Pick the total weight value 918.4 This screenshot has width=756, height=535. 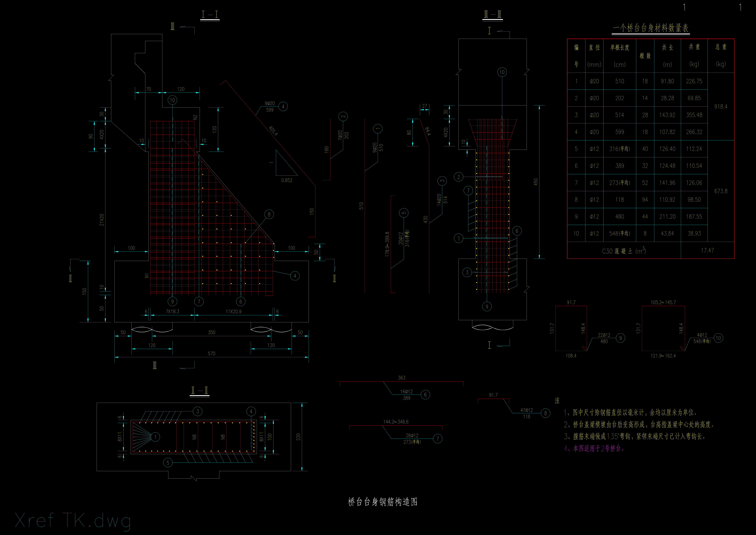[x=721, y=106]
